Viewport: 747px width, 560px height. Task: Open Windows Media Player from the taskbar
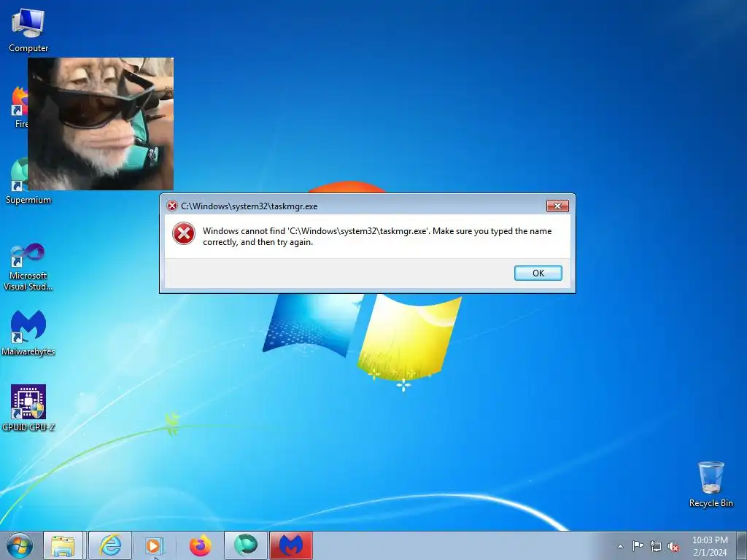pyautogui.click(x=154, y=545)
